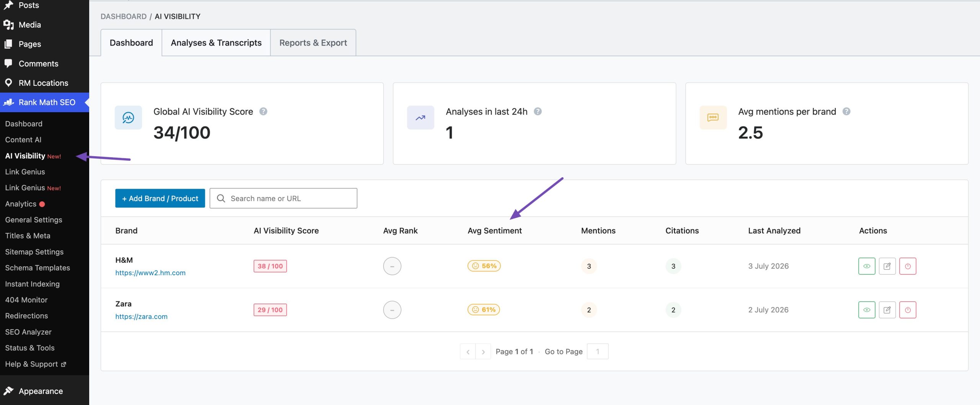Go to the previous page with the left chevron
Image resolution: width=980 pixels, height=405 pixels.
[x=468, y=351]
